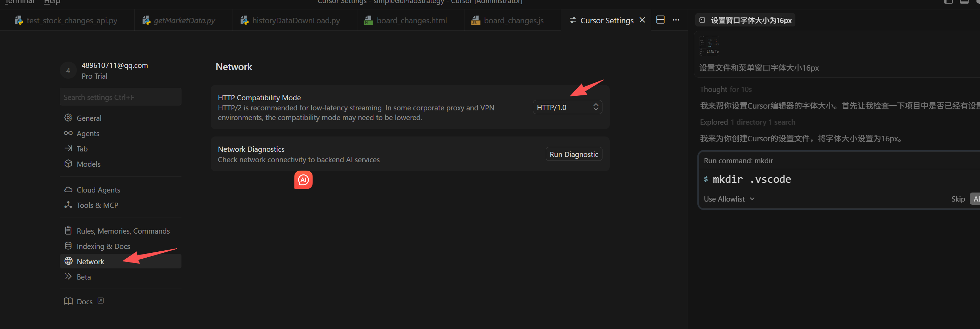Close the Cursor Settings tab
The image size is (980, 329).
click(642, 20)
